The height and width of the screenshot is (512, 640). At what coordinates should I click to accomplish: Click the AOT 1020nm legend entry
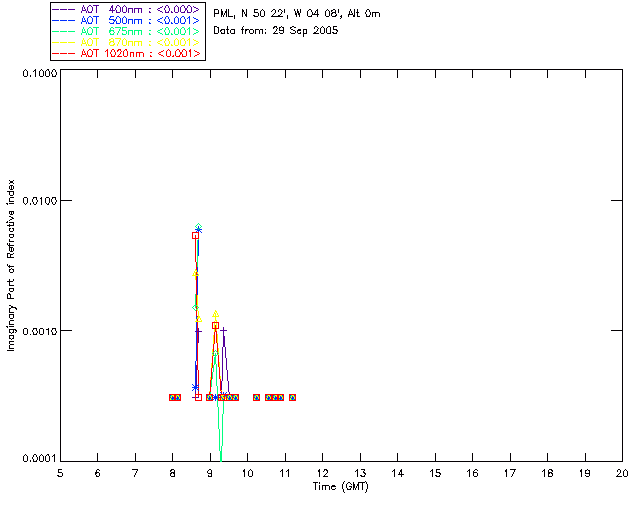(x=126, y=53)
